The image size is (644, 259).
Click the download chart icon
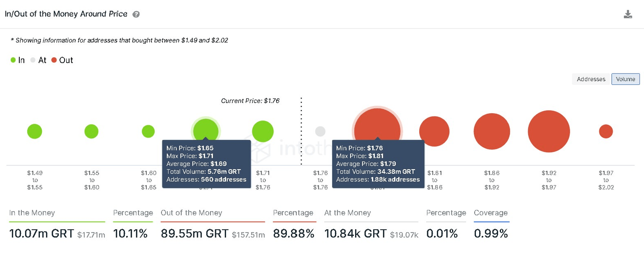(x=628, y=15)
